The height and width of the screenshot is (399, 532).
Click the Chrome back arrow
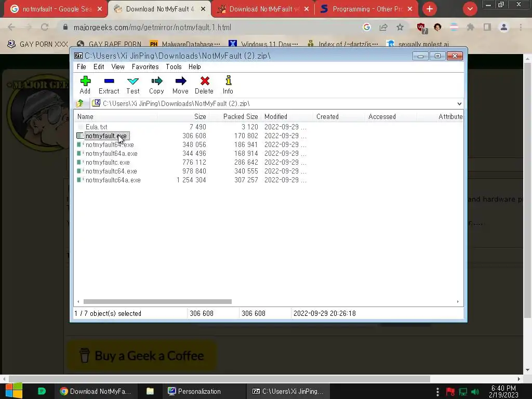click(11, 28)
